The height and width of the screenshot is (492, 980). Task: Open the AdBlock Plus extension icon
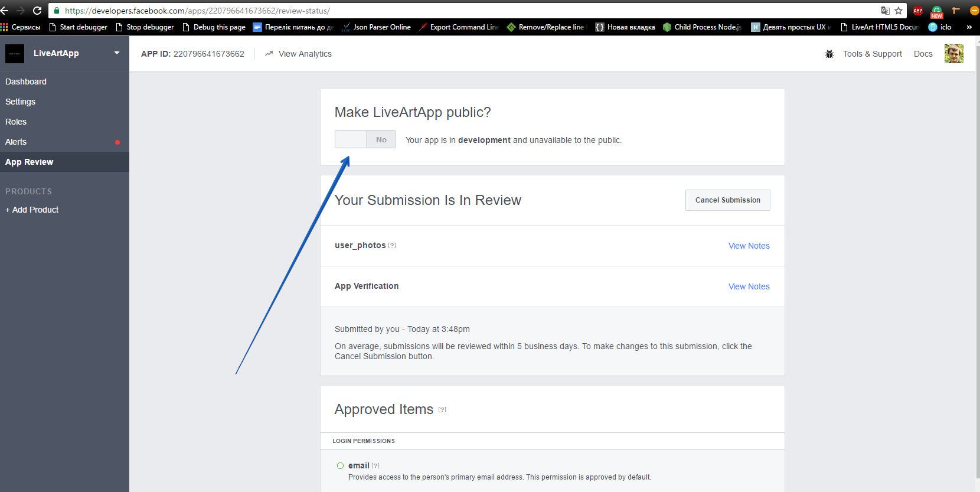pos(918,11)
